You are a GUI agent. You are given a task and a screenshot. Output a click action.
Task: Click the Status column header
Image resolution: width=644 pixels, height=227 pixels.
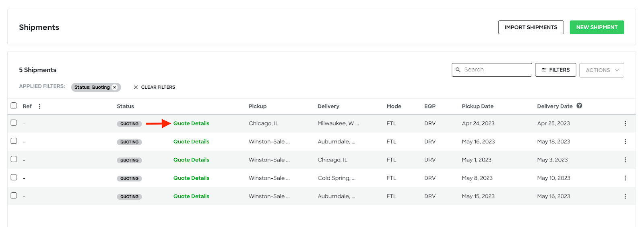(125, 106)
